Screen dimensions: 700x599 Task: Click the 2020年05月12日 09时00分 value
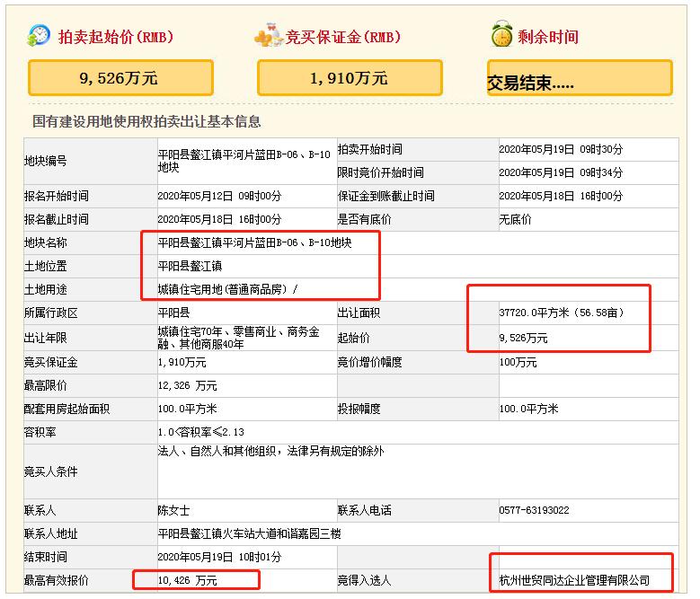(x=219, y=196)
